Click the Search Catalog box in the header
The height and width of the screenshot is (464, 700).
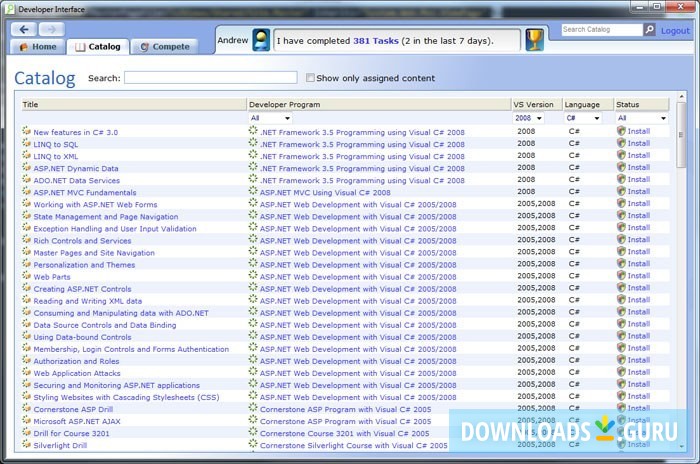pyautogui.click(x=602, y=29)
